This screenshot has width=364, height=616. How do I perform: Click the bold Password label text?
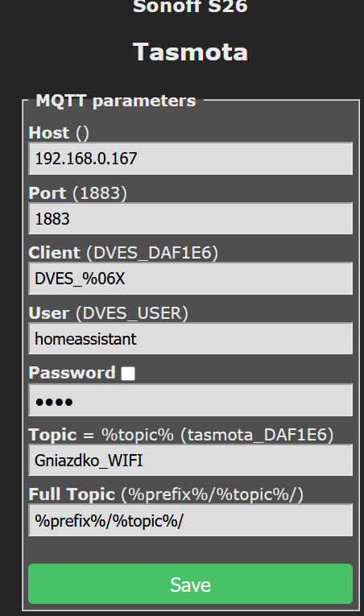72,373
